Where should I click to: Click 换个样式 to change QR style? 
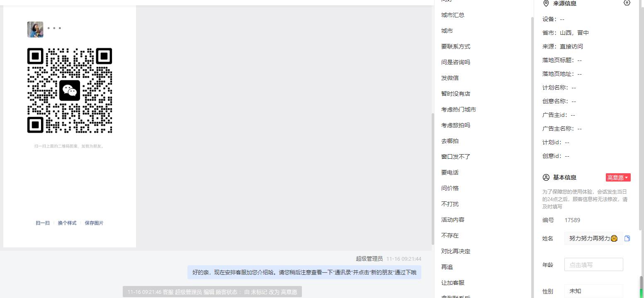67,223
